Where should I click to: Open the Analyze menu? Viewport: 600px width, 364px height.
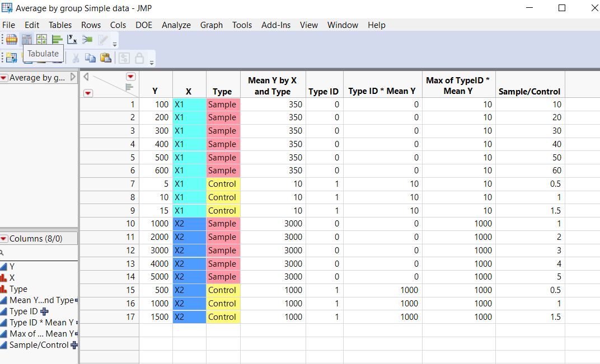pos(176,25)
